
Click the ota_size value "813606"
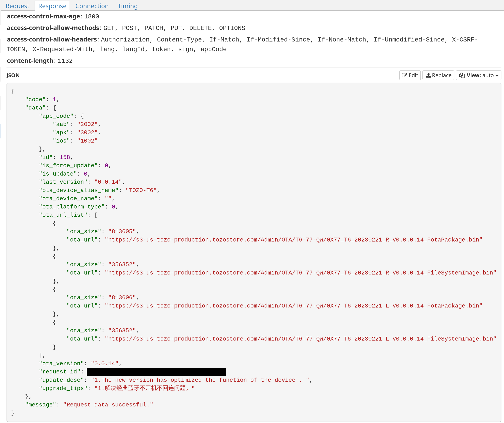pos(122,298)
